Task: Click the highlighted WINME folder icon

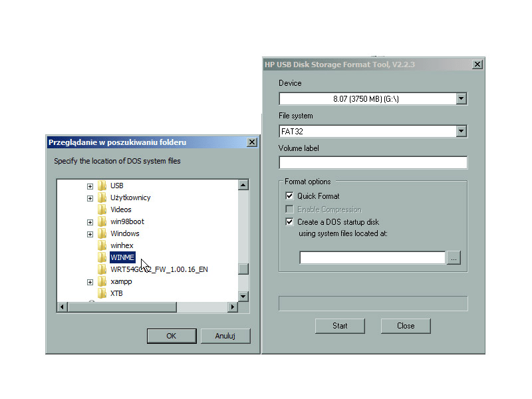Action: (x=102, y=257)
